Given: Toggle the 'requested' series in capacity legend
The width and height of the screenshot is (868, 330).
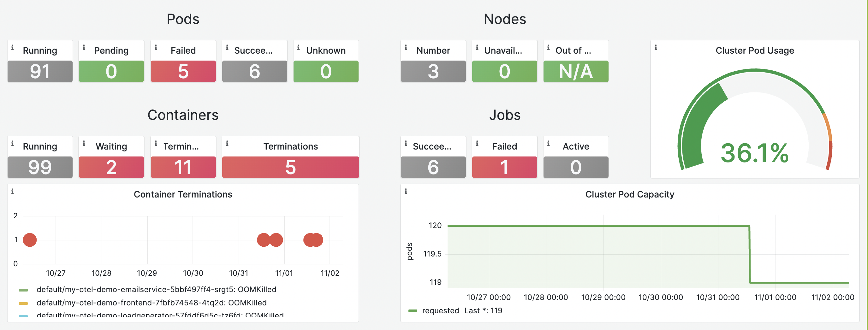Looking at the screenshot, I should [x=440, y=310].
